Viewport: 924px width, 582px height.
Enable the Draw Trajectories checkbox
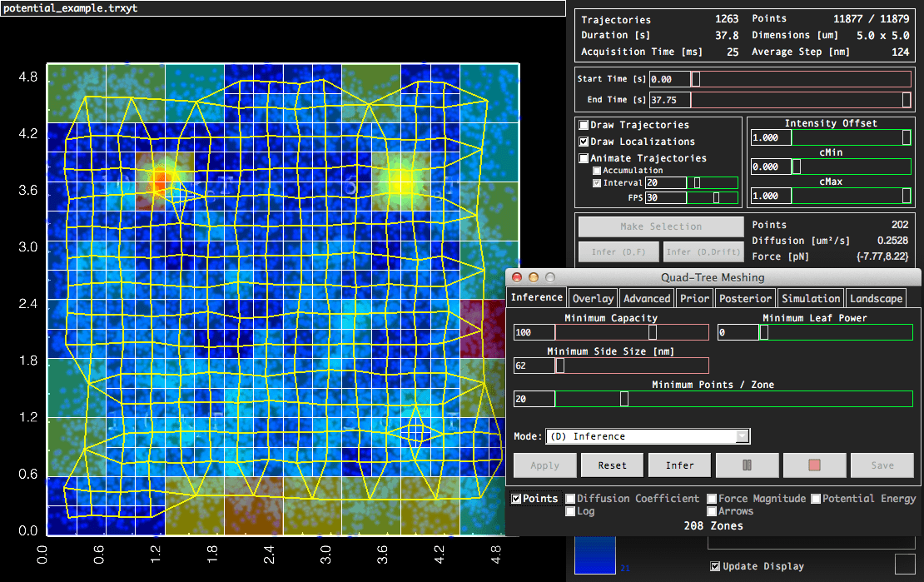(x=584, y=125)
